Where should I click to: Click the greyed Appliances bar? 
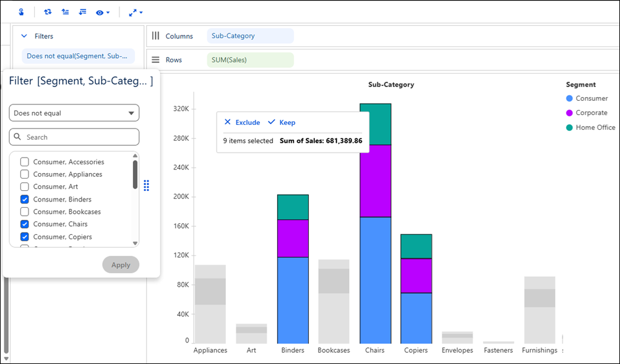pyautogui.click(x=210, y=304)
